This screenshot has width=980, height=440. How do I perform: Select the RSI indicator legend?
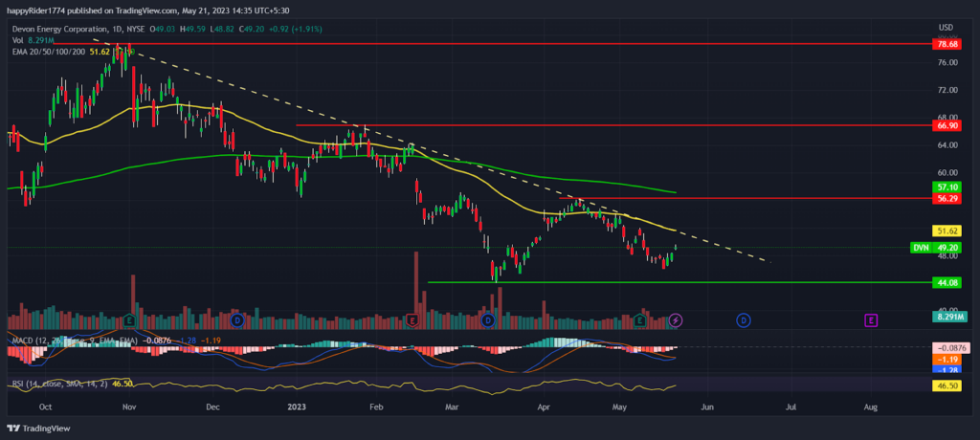click(x=61, y=384)
